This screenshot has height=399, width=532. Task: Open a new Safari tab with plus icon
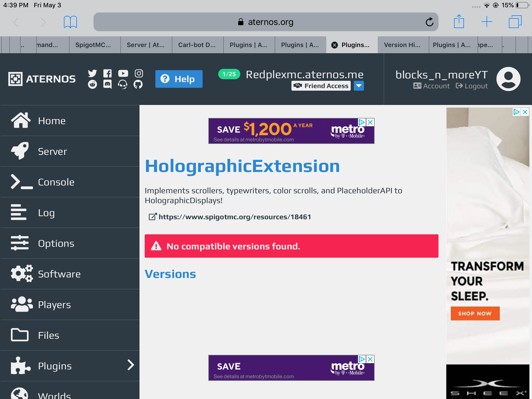click(487, 22)
